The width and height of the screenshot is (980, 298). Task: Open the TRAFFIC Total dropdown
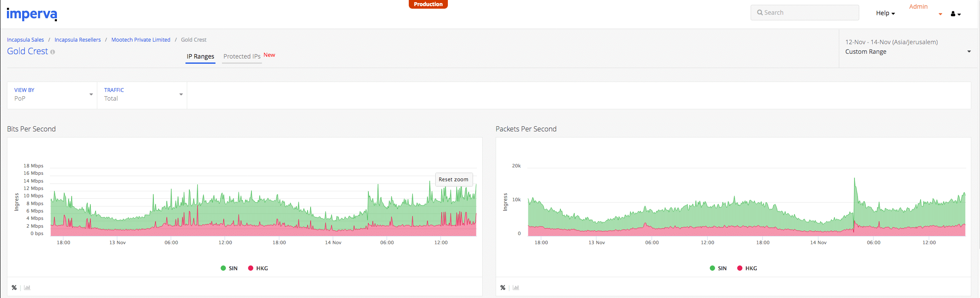click(x=142, y=95)
